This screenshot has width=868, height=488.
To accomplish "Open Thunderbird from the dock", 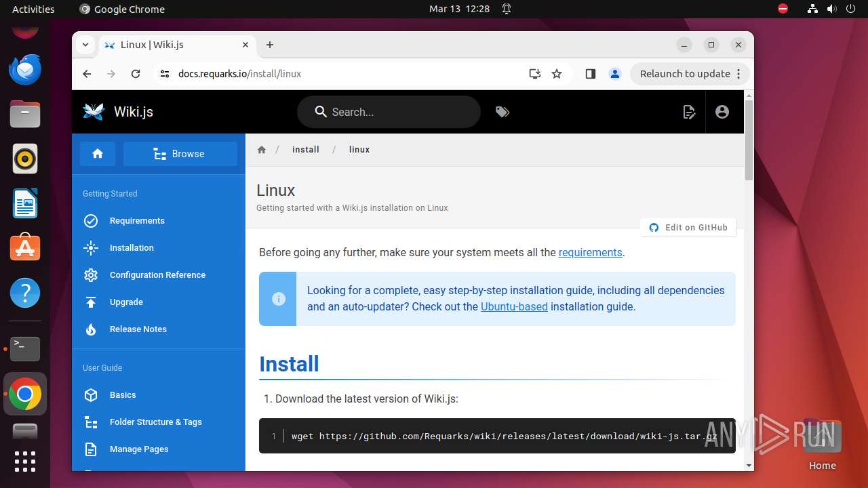I will (25, 69).
